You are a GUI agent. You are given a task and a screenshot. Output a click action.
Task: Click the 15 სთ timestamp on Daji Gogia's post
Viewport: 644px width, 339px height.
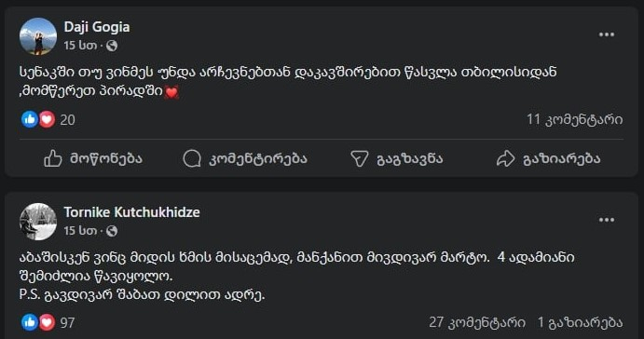[80, 46]
